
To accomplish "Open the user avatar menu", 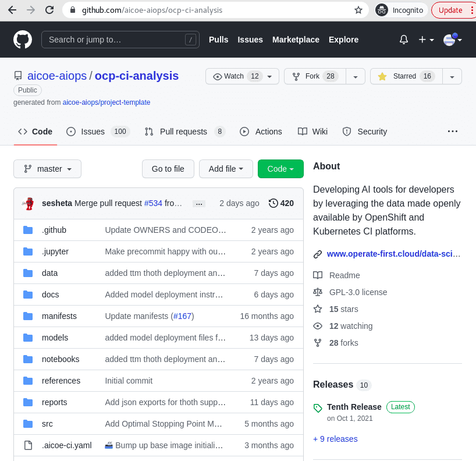I will [x=452, y=40].
